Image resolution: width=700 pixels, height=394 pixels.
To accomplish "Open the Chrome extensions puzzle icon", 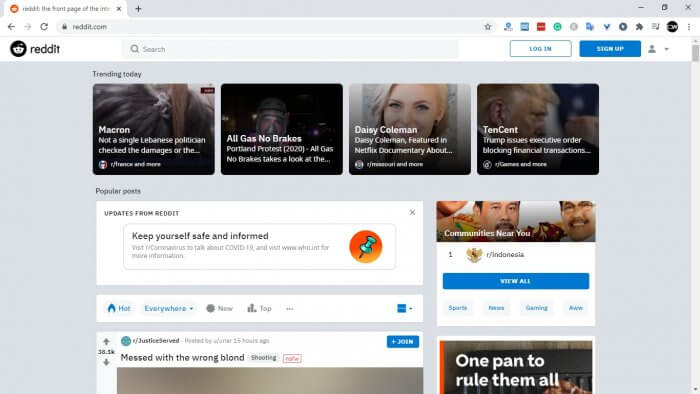I will (x=639, y=27).
